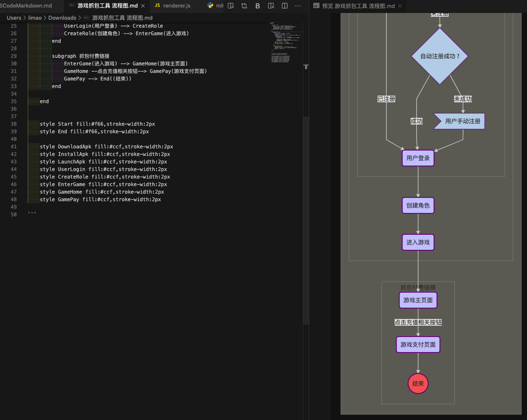
Task: Click the editor vertical scrollbar thumb
Action: click(x=306, y=220)
